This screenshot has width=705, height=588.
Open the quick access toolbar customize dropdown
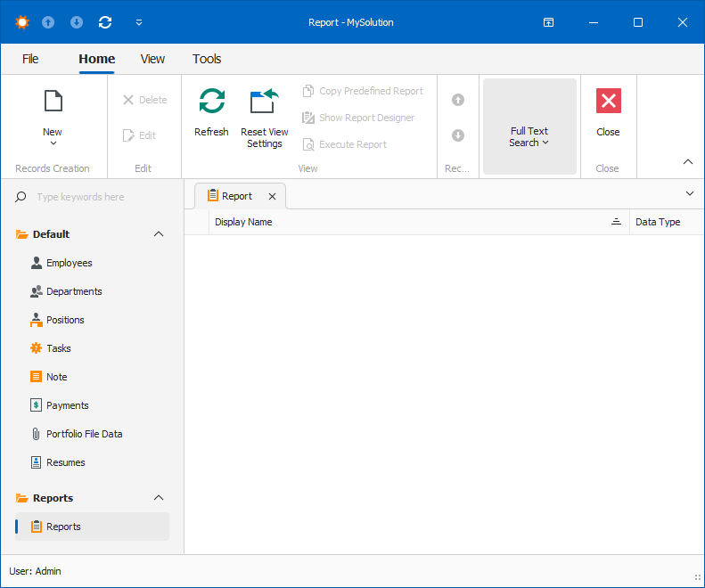click(x=139, y=22)
